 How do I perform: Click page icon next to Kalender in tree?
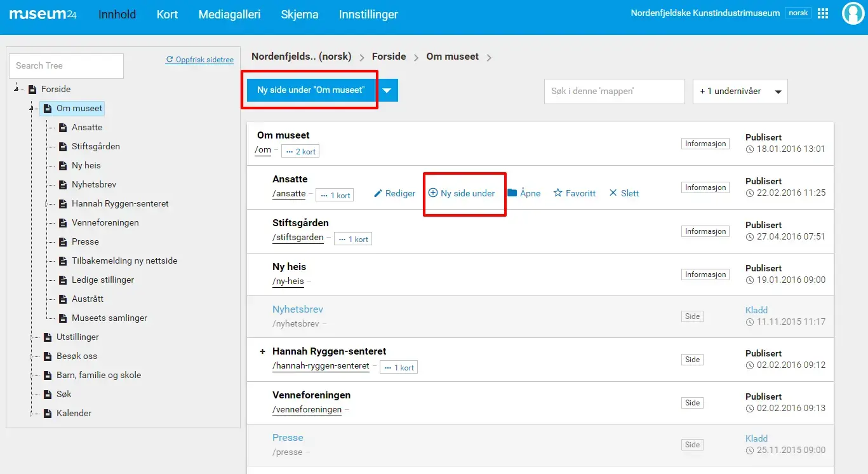(48, 413)
